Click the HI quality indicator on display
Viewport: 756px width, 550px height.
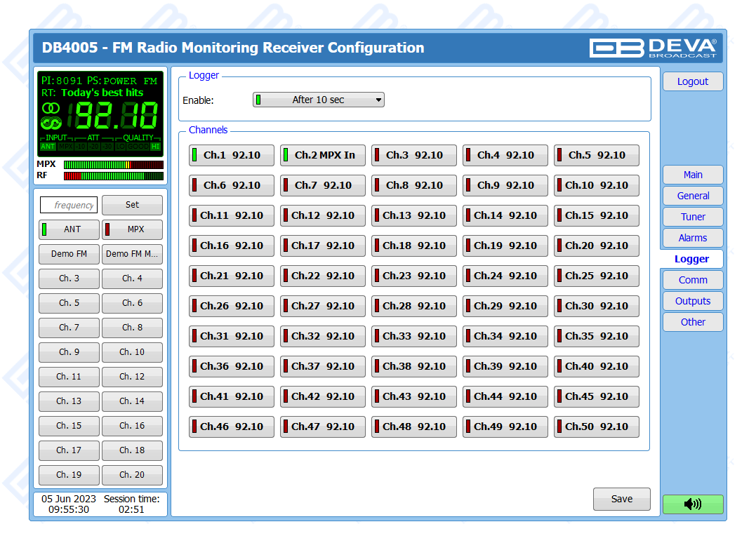(155, 147)
